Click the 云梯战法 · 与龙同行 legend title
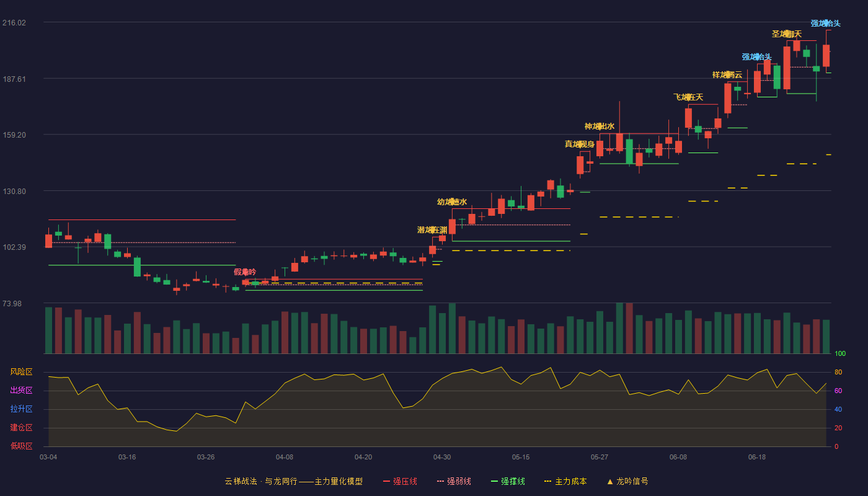The width and height of the screenshot is (868, 496). tap(293, 481)
